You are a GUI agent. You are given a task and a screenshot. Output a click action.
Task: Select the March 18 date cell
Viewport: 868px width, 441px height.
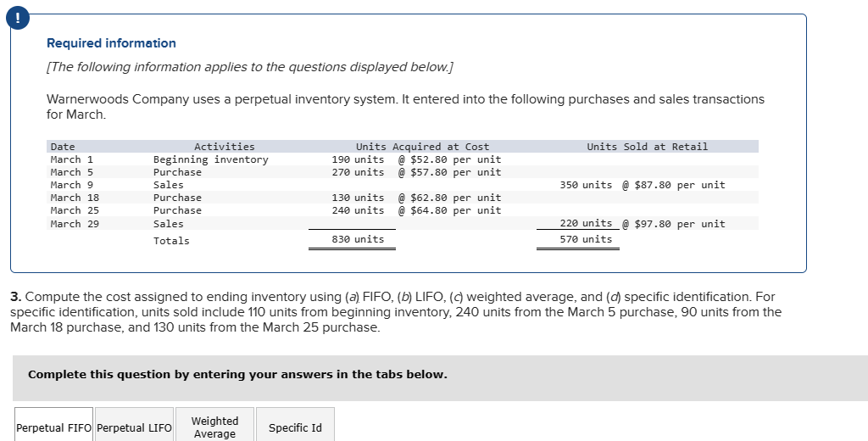75,198
